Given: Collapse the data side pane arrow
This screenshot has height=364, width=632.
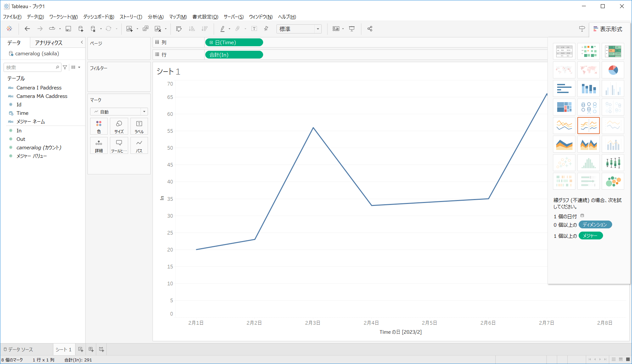Looking at the screenshot, I should (82, 42).
